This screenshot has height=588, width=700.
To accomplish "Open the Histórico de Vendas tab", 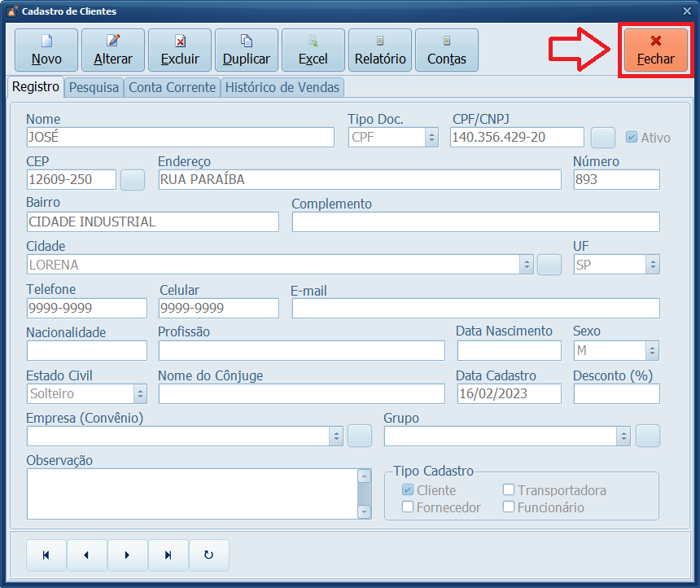I will pos(282,87).
